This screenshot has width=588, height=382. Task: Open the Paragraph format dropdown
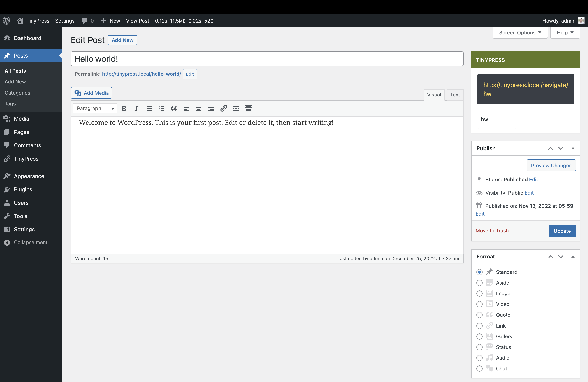tap(95, 109)
